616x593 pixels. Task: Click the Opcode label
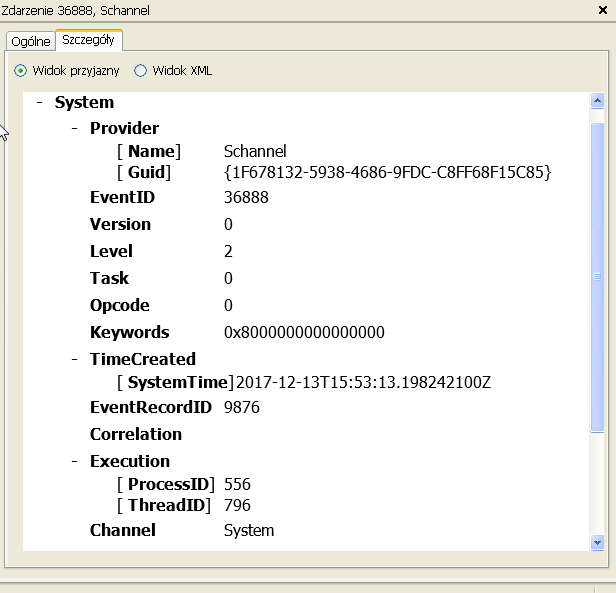coord(120,305)
